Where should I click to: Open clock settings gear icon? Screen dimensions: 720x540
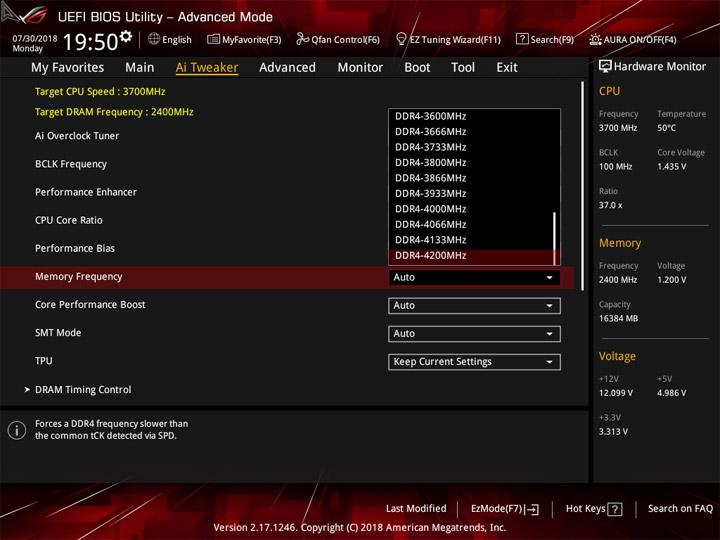click(x=125, y=36)
